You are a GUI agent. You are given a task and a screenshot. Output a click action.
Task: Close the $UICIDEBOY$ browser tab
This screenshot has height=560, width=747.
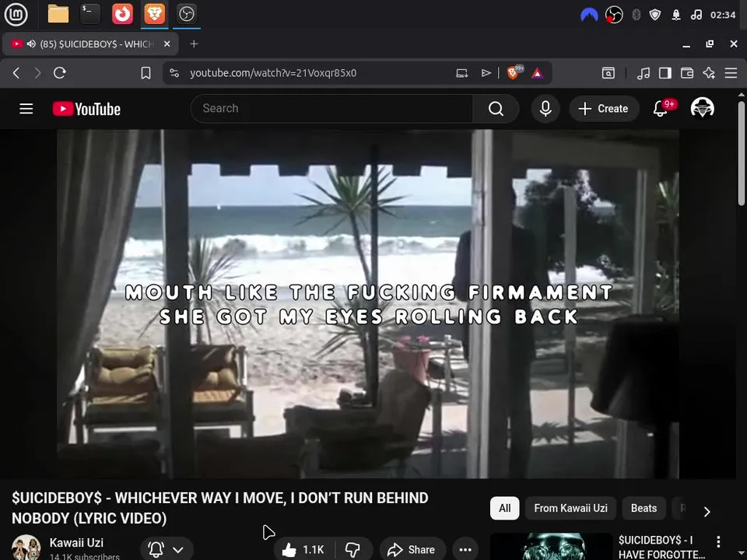(167, 44)
